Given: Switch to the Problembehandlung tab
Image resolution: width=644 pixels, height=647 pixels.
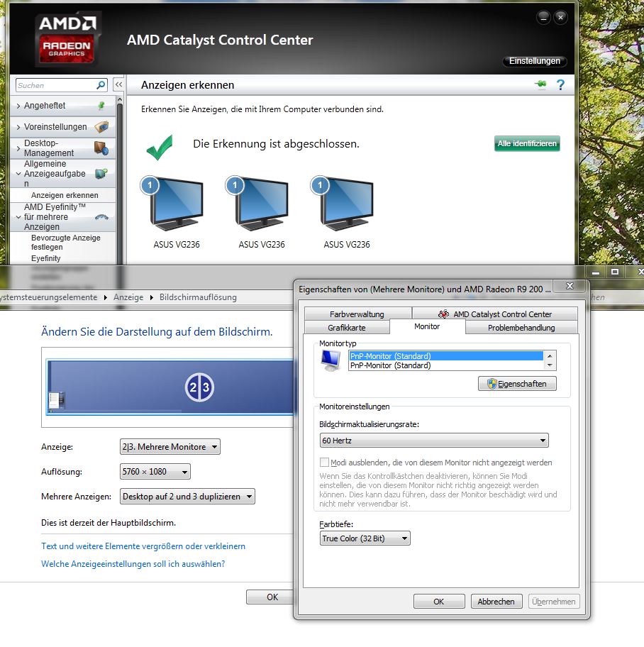Looking at the screenshot, I should (x=521, y=328).
